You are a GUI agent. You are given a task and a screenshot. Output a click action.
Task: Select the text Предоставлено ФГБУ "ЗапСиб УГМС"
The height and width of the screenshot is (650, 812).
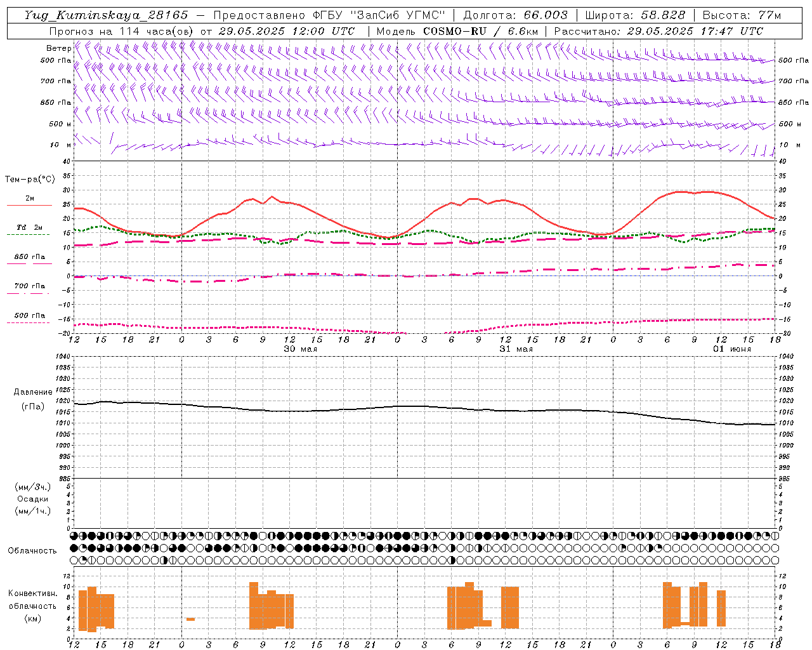(329, 15)
